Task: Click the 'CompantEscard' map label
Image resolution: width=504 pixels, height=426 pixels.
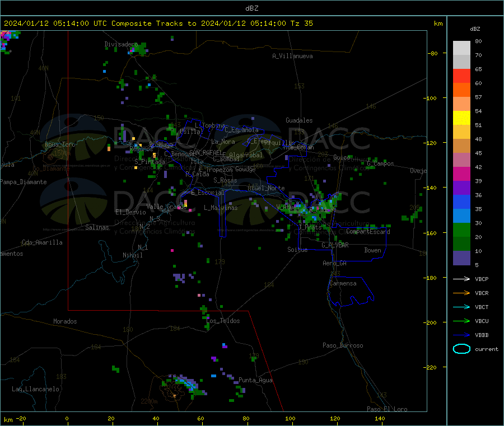Action: [x=368, y=232]
